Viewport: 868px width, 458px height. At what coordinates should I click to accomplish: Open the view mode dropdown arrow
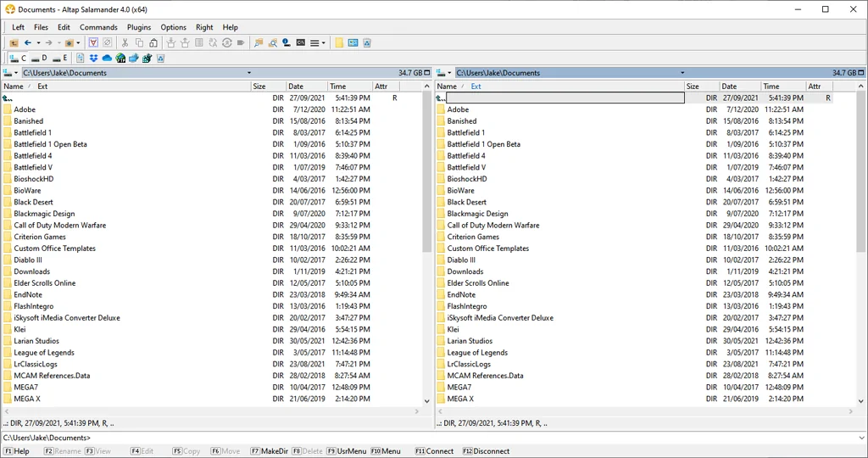[x=324, y=42]
